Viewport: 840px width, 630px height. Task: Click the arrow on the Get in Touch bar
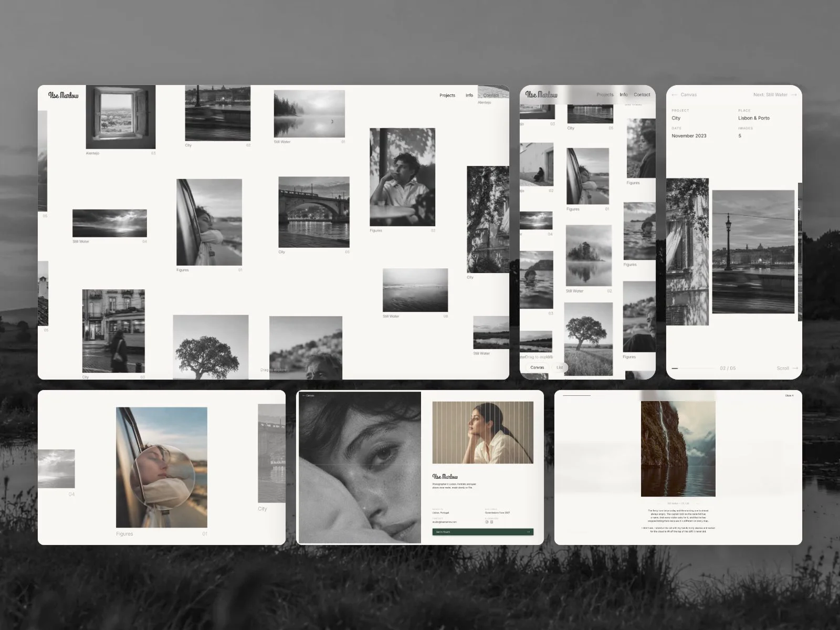tap(529, 532)
